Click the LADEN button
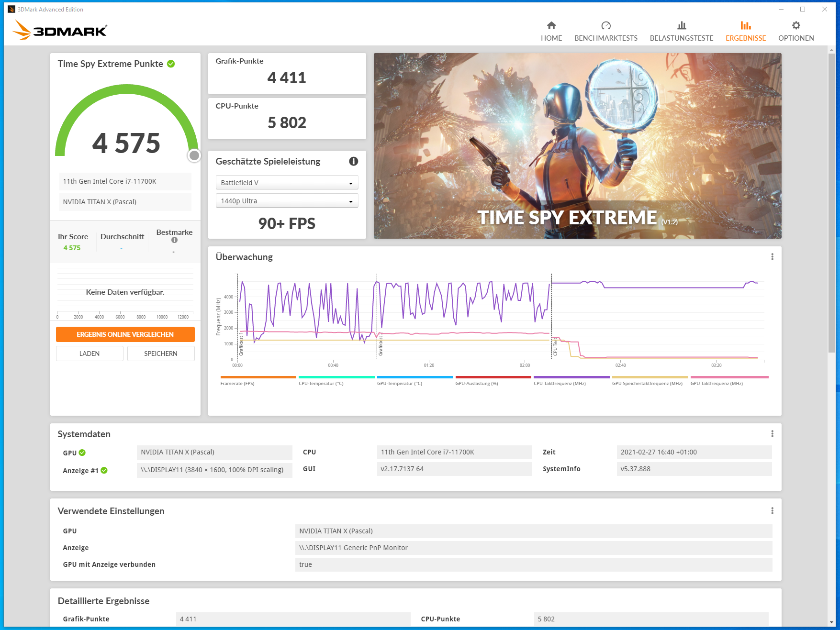The height and width of the screenshot is (630, 840). pos(90,354)
